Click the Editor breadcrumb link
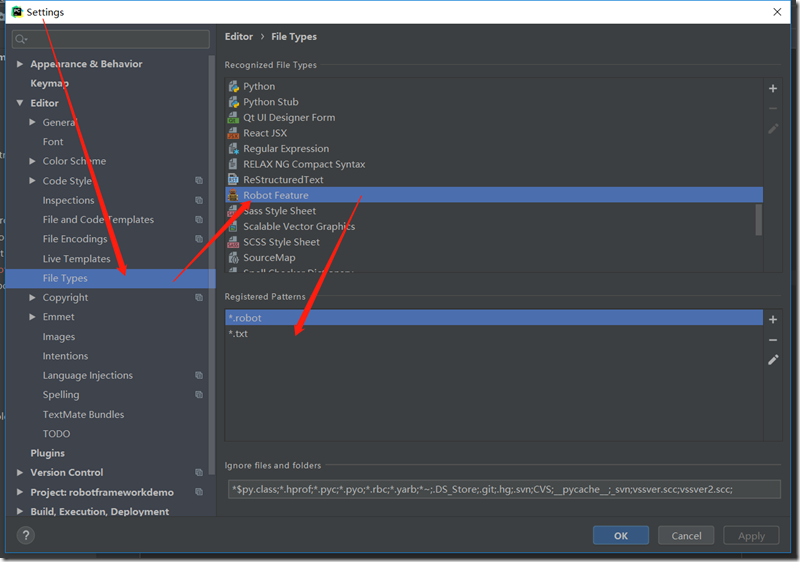 pyautogui.click(x=239, y=37)
